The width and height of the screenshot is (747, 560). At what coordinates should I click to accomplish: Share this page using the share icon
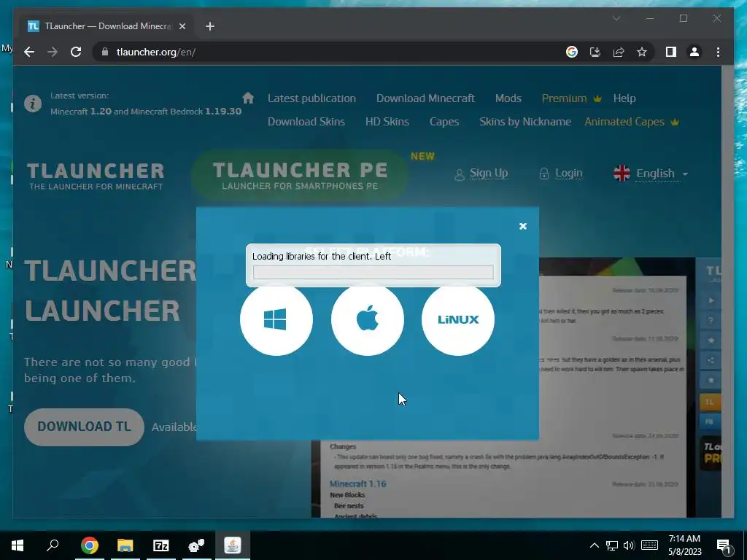(619, 52)
